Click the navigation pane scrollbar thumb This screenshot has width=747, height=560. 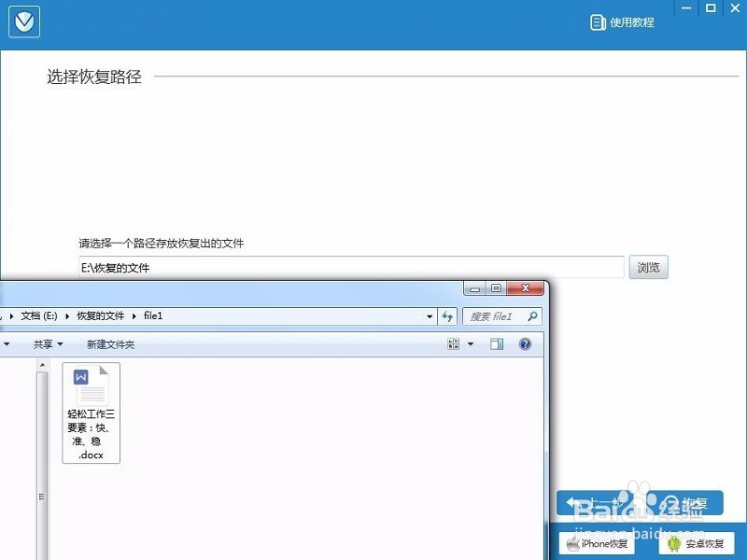point(42,467)
